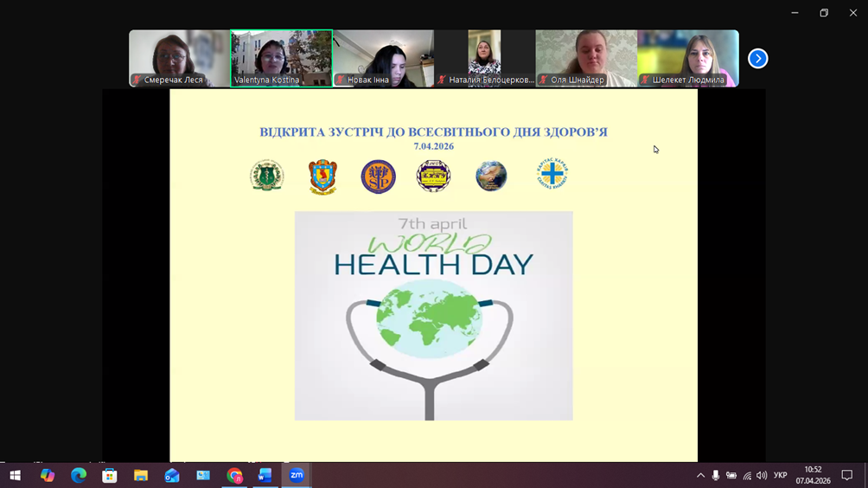Open File Explorer from the taskbar
868x488 pixels.
(x=141, y=475)
